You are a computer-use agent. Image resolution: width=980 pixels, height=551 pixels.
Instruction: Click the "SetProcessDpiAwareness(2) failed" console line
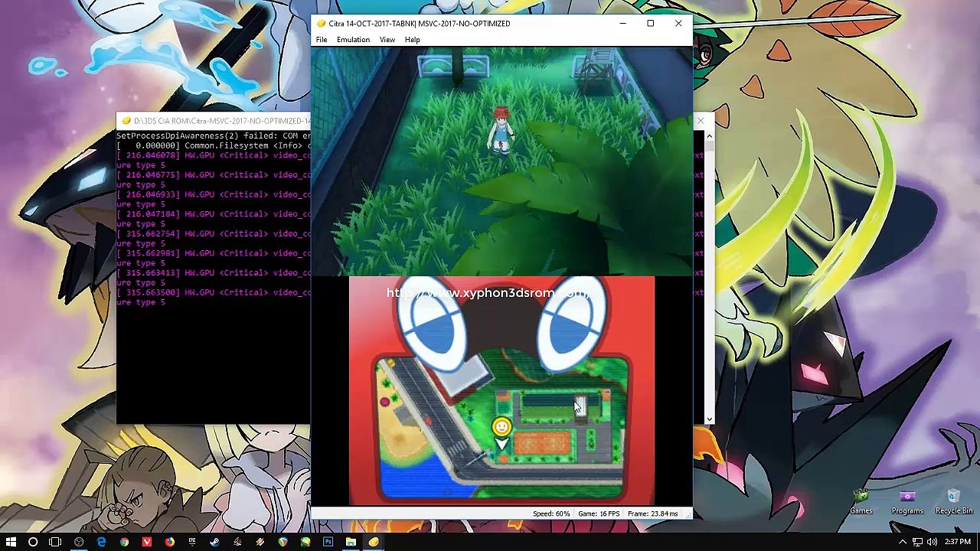click(x=214, y=135)
